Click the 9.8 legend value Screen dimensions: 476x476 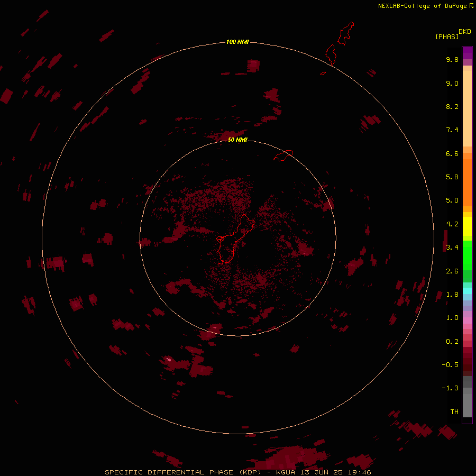452,59
